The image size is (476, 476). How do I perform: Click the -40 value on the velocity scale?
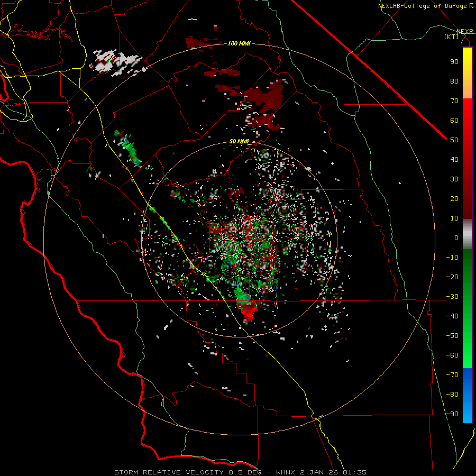pyautogui.click(x=452, y=316)
